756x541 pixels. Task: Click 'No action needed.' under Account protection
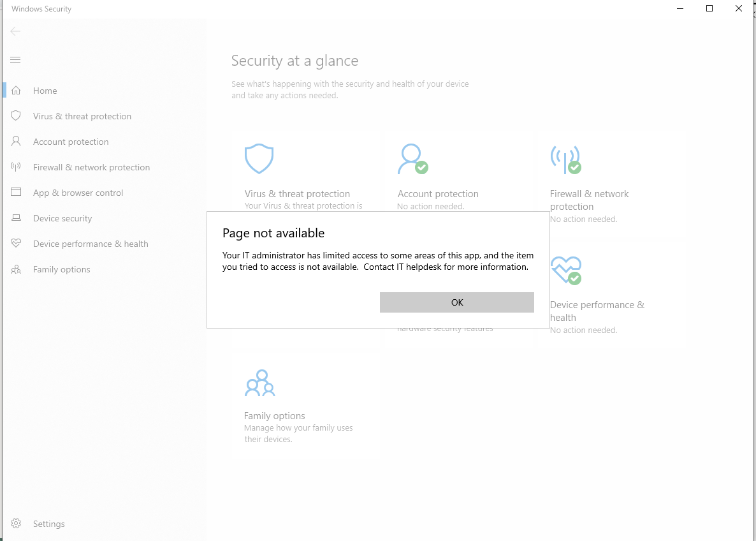(430, 207)
